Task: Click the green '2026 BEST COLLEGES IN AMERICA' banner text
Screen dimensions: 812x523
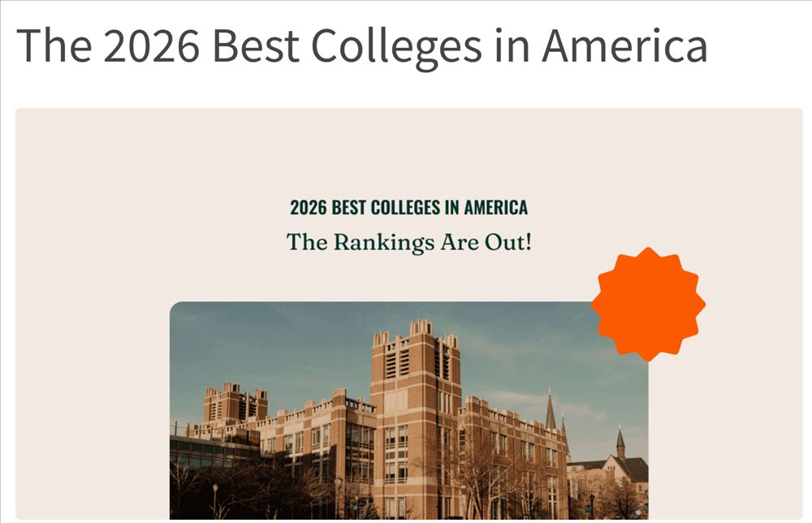Action: (408, 208)
